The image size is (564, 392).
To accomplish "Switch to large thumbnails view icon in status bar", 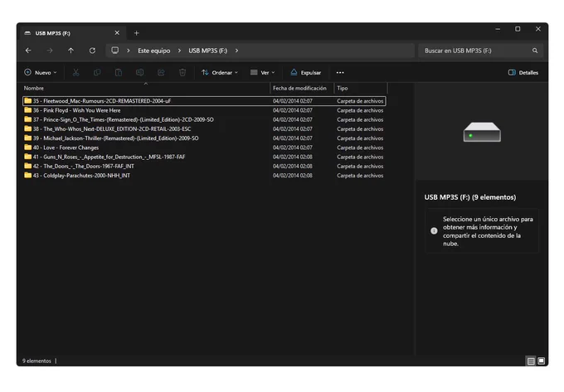I will (x=541, y=361).
